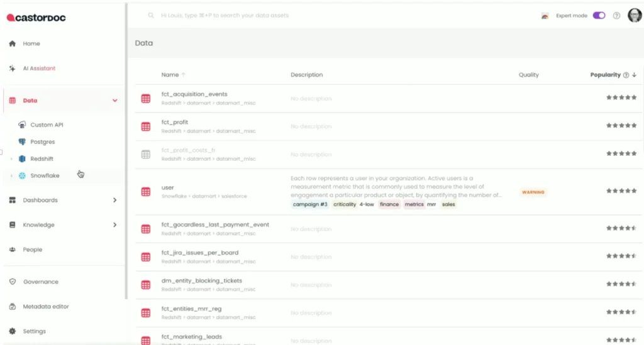This screenshot has width=644, height=345.
Task: Click the metrics tag
Action: (414, 204)
